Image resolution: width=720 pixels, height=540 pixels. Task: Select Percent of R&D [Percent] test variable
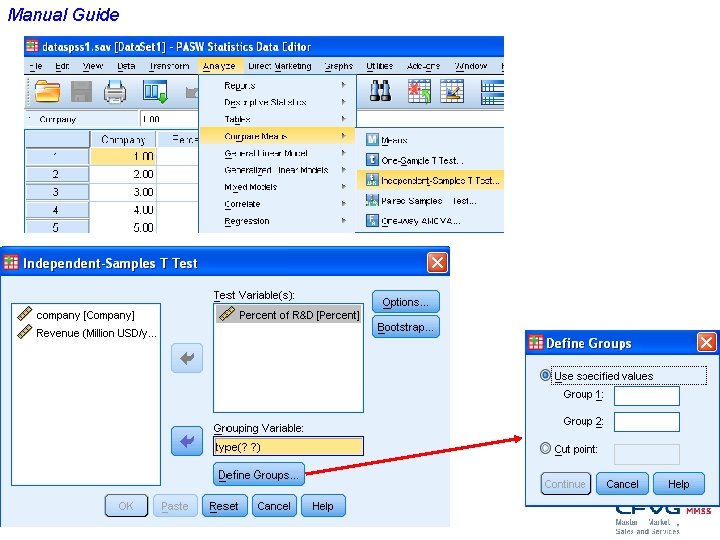(x=288, y=314)
